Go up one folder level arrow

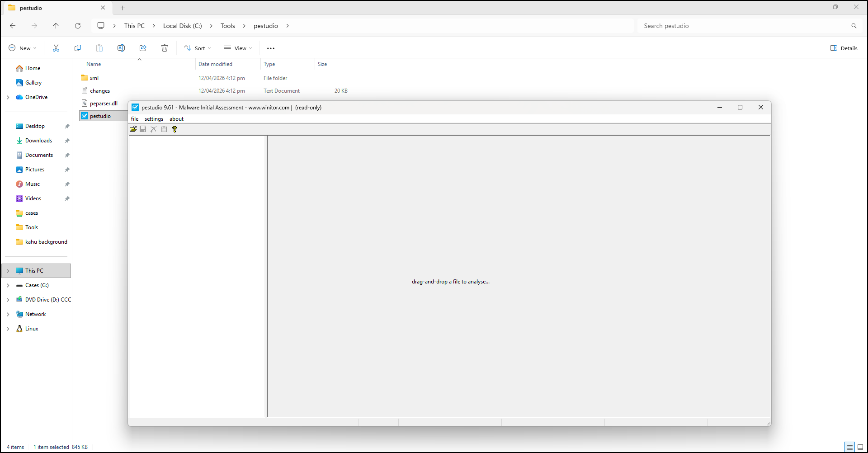click(56, 26)
